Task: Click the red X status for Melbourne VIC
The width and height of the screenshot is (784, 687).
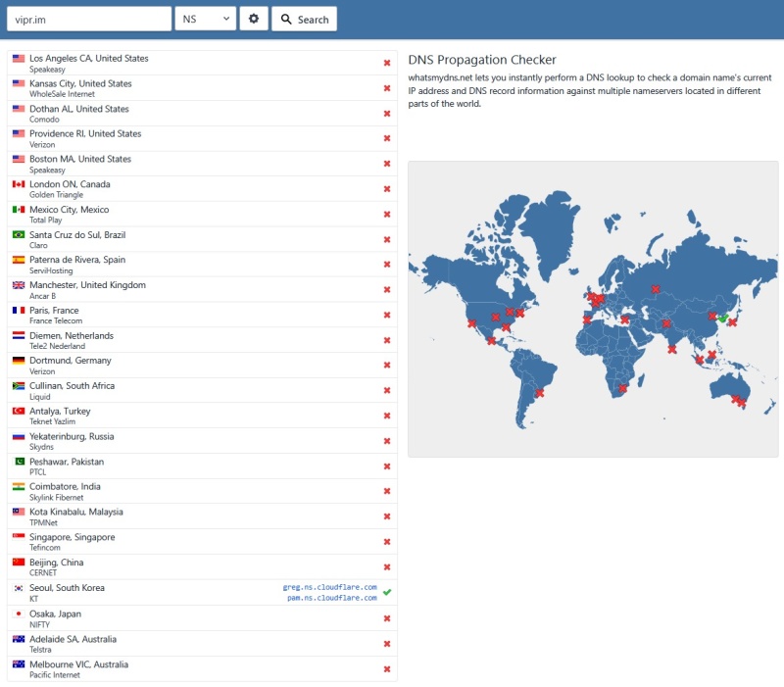Action: (387, 668)
